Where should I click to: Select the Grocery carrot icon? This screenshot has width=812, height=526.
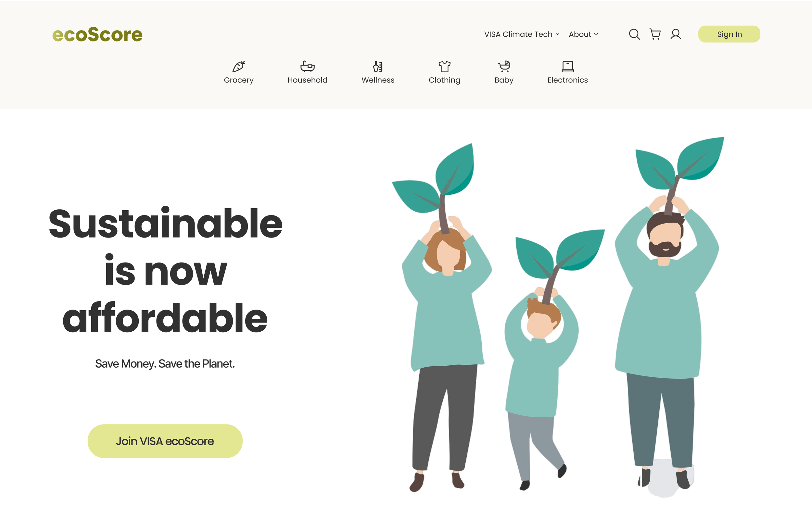(239, 66)
